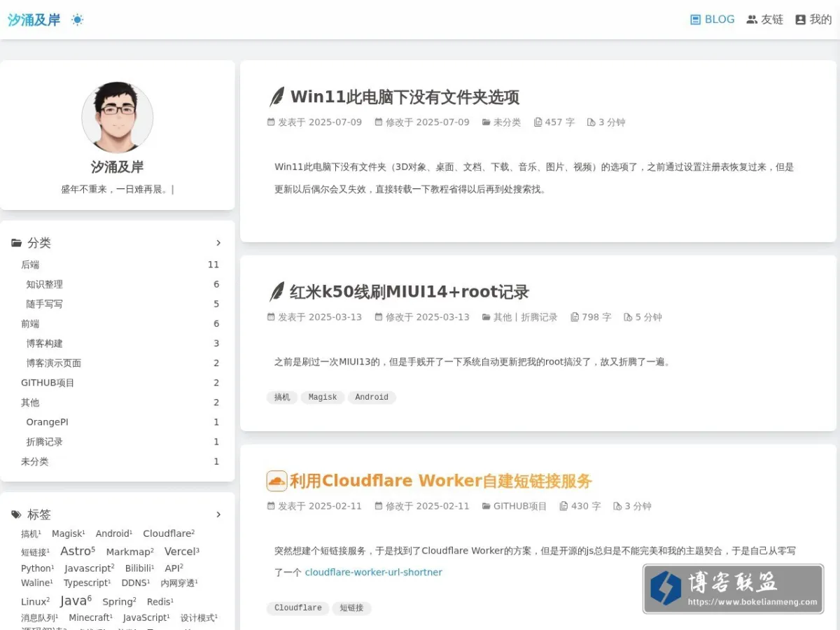Expand the 标签 panel chevron arrow
This screenshot has width=840, height=630.
point(218,514)
